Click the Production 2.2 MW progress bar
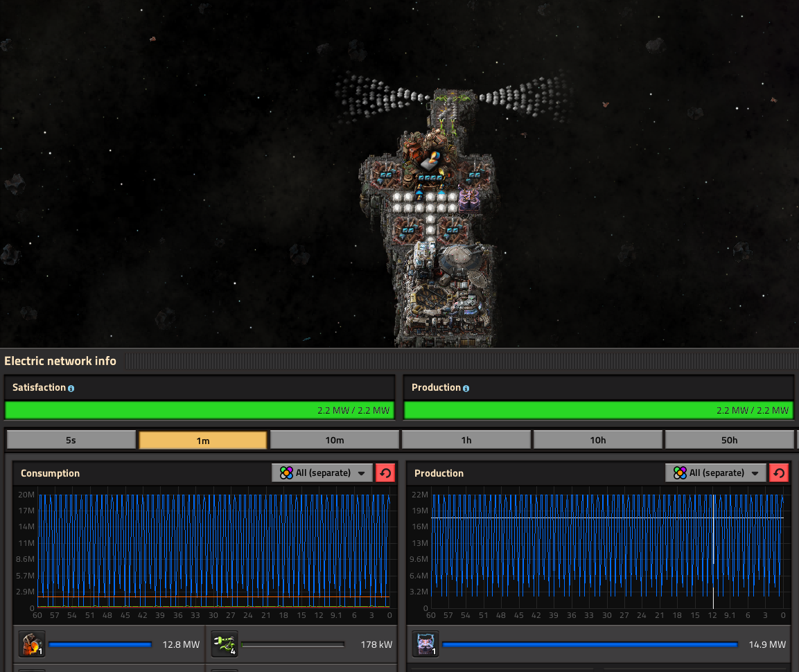Viewport: 799px width, 672px height. tap(599, 410)
